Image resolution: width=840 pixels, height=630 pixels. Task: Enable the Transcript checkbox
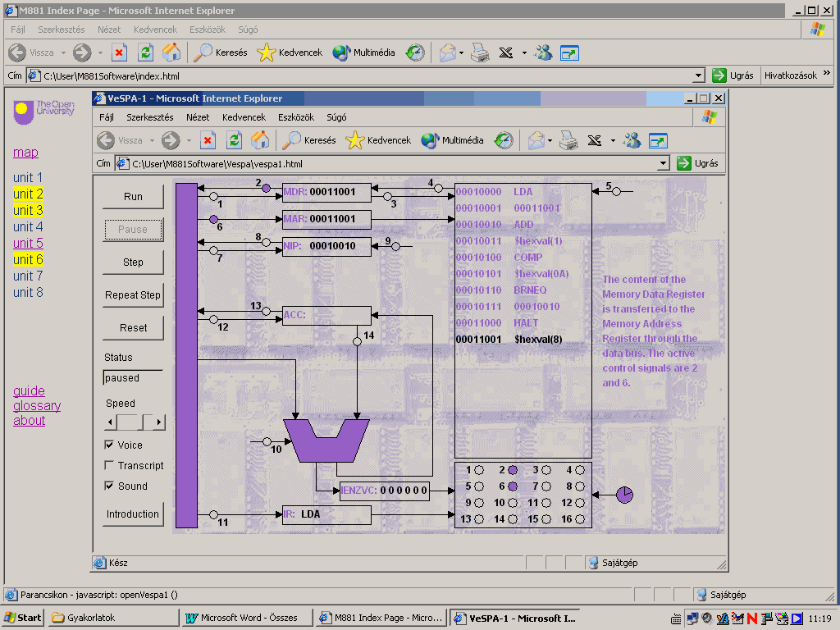[x=109, y=465]
